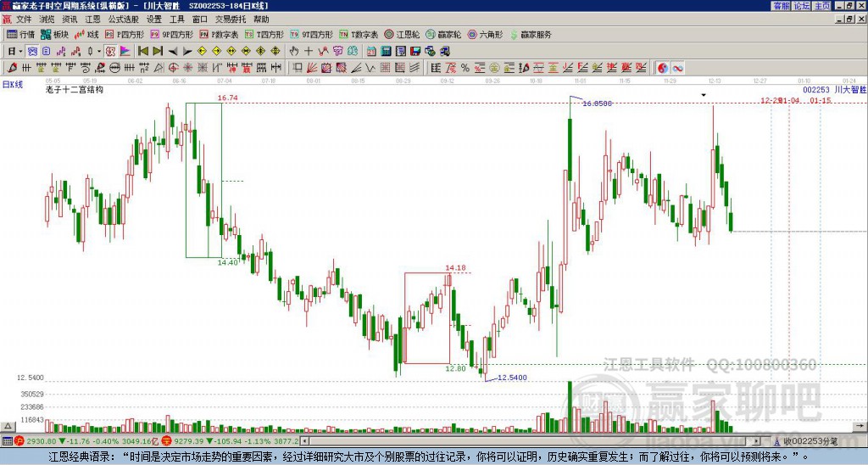Click the 12.5400 low price marker
The height and width of the screenshot is (465, 868).
512,378
